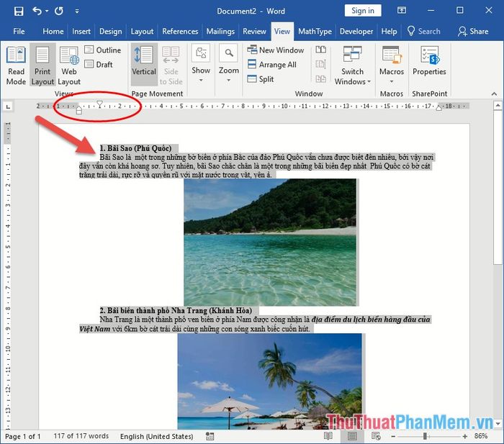Image resolution: width=504 pixels, height=444 pixels.
Task: Expand the Zoom dropdown
Action: [x=229, y=63]
